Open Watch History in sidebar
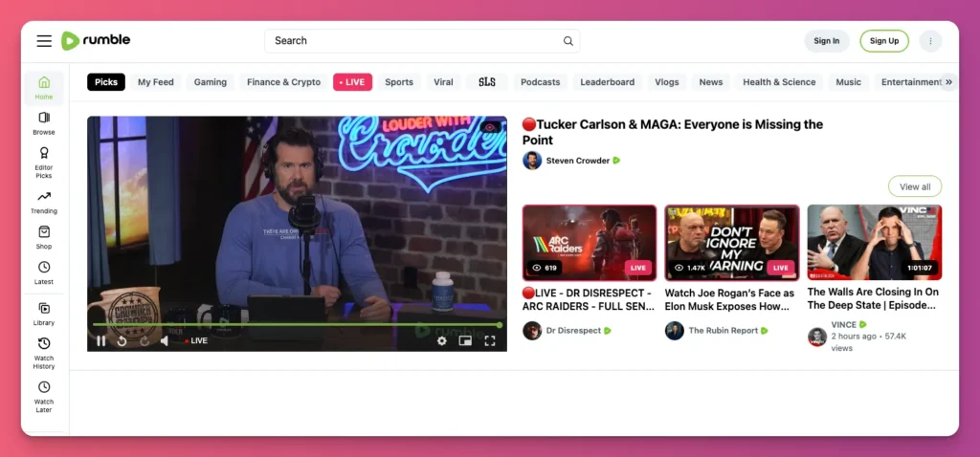The width and height of the screenshot is (980, 457). [x=44, y=353]
